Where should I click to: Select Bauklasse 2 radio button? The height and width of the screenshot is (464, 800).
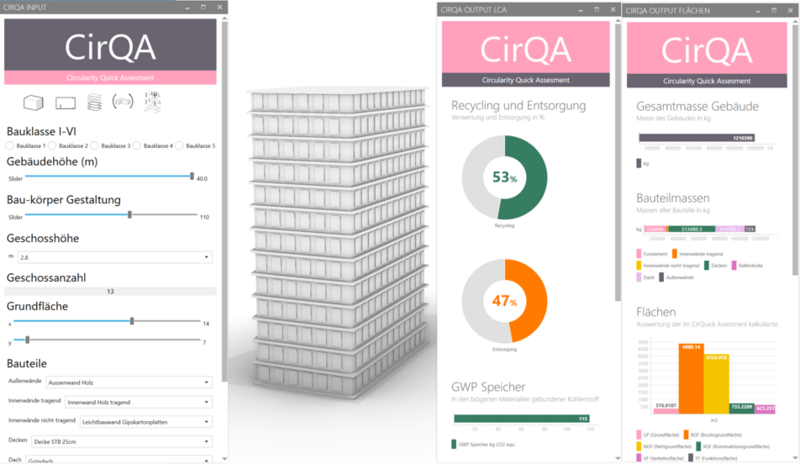52,146
